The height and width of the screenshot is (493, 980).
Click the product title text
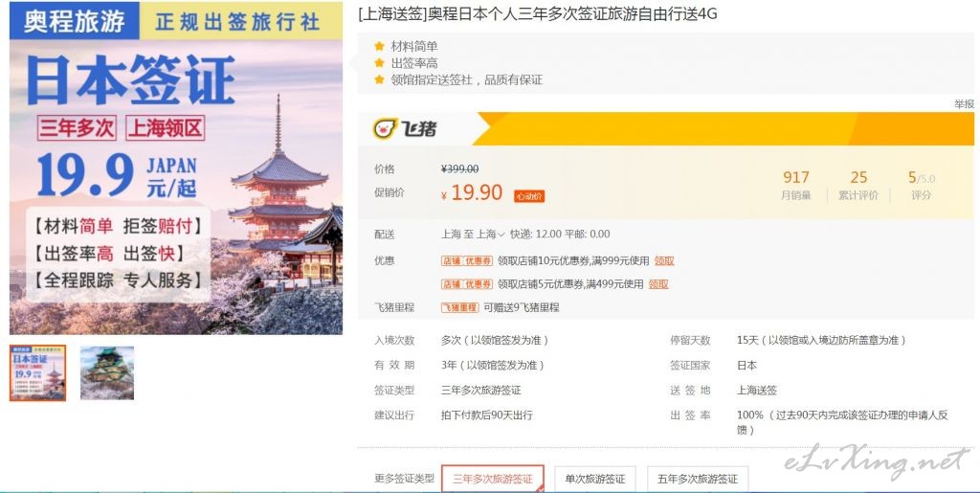click(x=538, y=14)
